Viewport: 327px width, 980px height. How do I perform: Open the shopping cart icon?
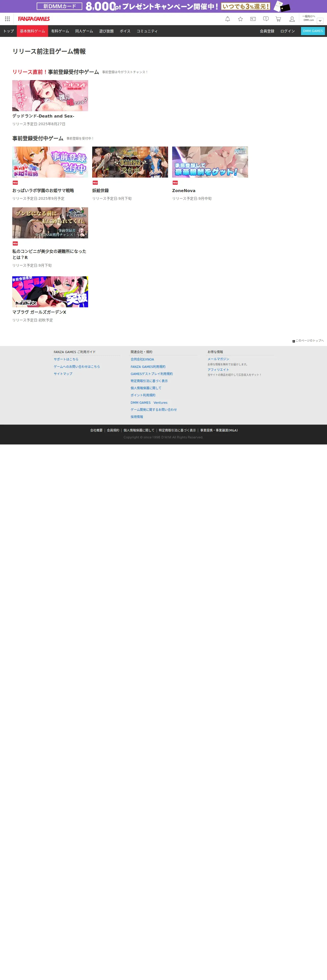tap(278, 19)
